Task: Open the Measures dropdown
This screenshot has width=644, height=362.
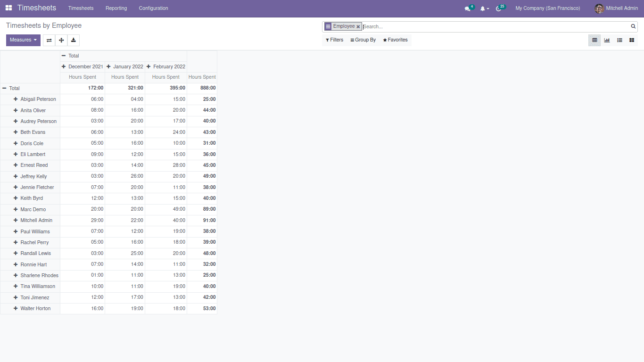Action: (23, 40)
